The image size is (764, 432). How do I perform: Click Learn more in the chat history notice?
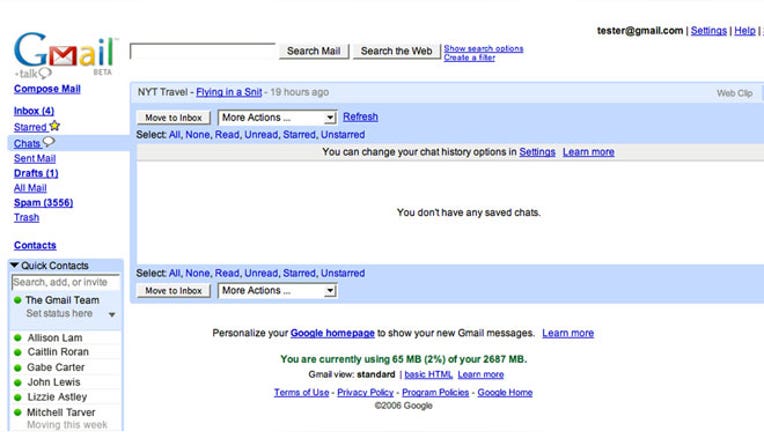(589, 152)
